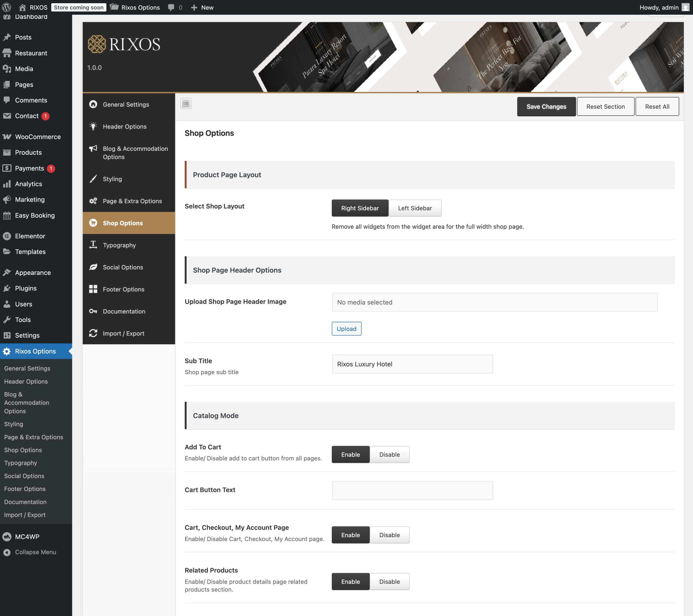
Task: Click the Contact envelope icon
Action: (7, 116)
